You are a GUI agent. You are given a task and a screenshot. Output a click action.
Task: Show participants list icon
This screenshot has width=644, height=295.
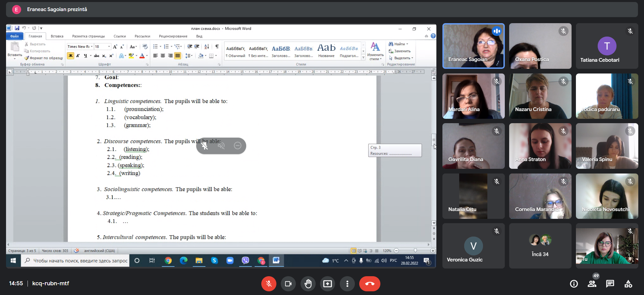[x=592, y=284]
